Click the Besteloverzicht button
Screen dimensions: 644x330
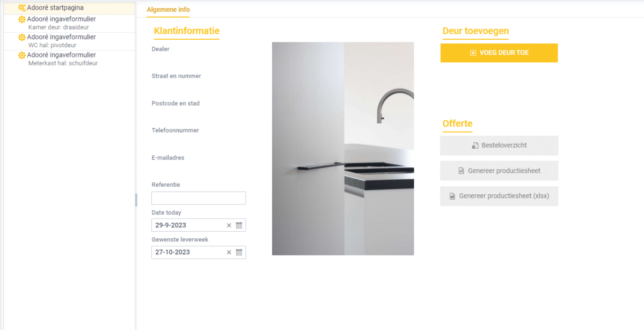[x=499, y=145]
